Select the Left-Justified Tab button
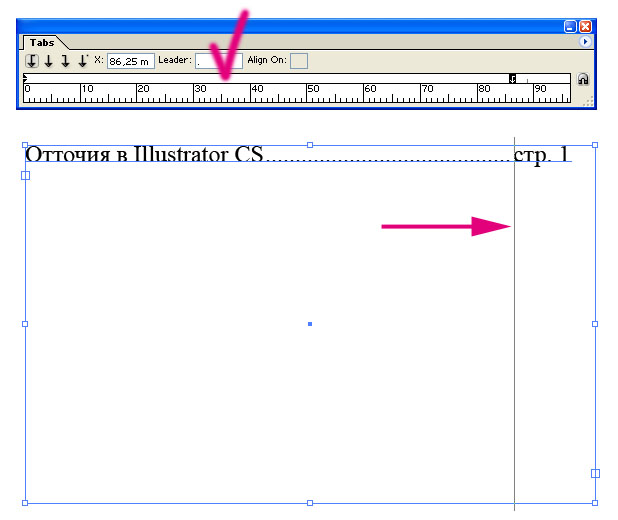 point(32,61)
